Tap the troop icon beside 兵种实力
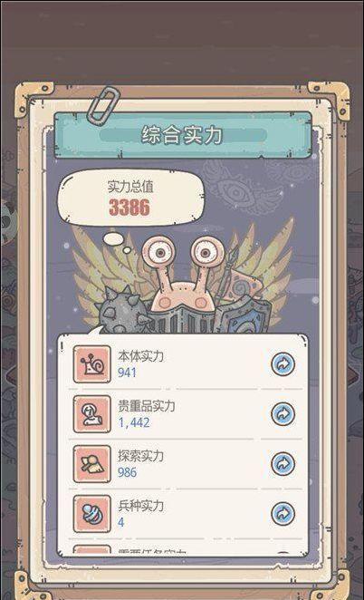Screen dimensions: 364x600 coord(92,514)
